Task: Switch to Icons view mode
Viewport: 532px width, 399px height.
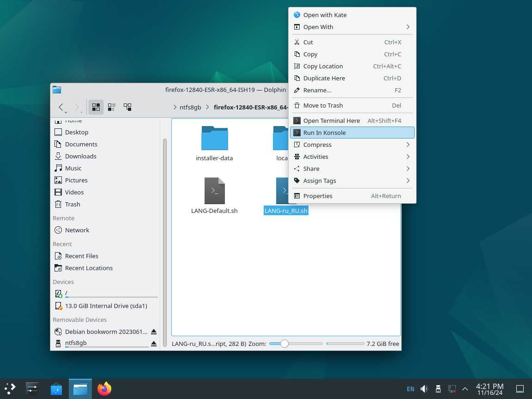Action: (x=96, y=107)
